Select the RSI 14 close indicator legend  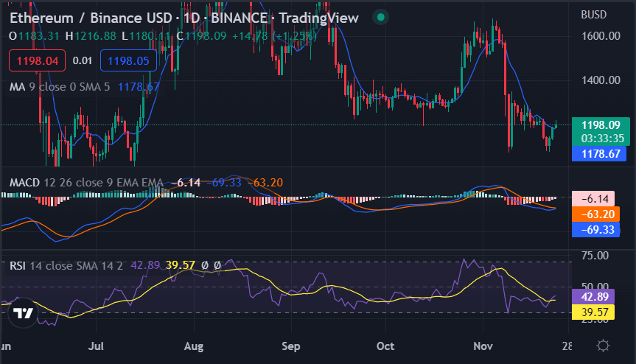[x=66, y=266]
